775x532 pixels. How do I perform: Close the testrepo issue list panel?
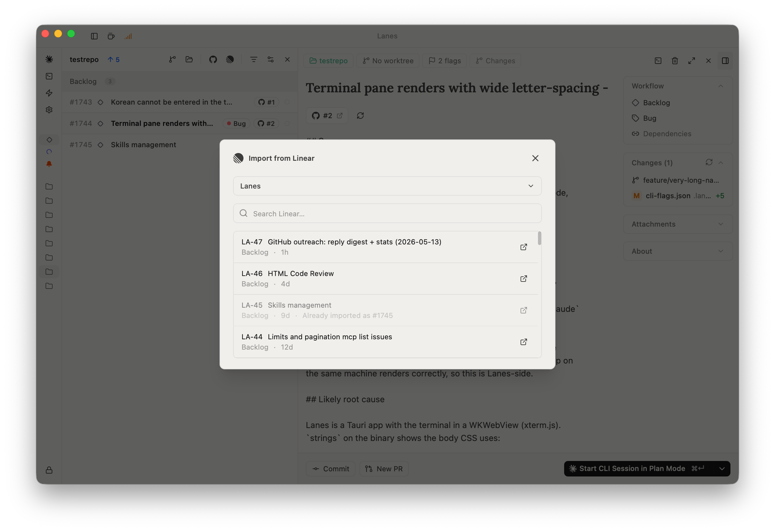pos(287,59)
